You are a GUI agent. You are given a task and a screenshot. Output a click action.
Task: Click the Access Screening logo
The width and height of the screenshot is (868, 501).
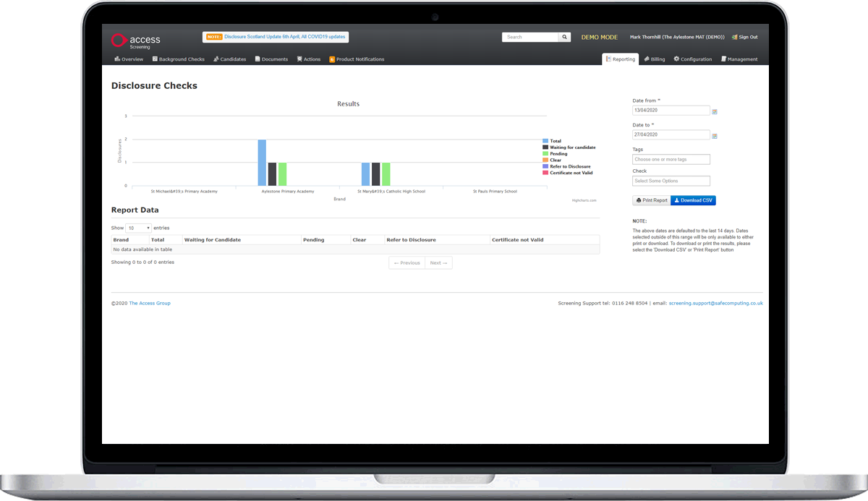(x=135, y=40)
